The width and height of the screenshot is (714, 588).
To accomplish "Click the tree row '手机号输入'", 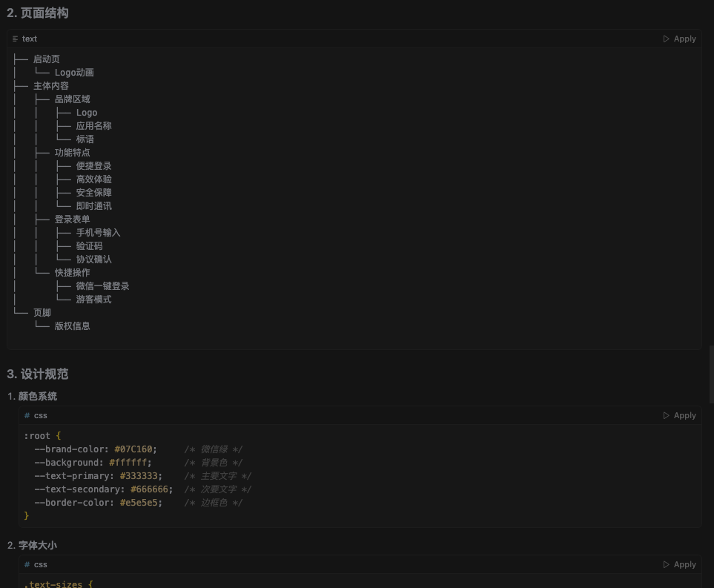I will click(99, 233).
